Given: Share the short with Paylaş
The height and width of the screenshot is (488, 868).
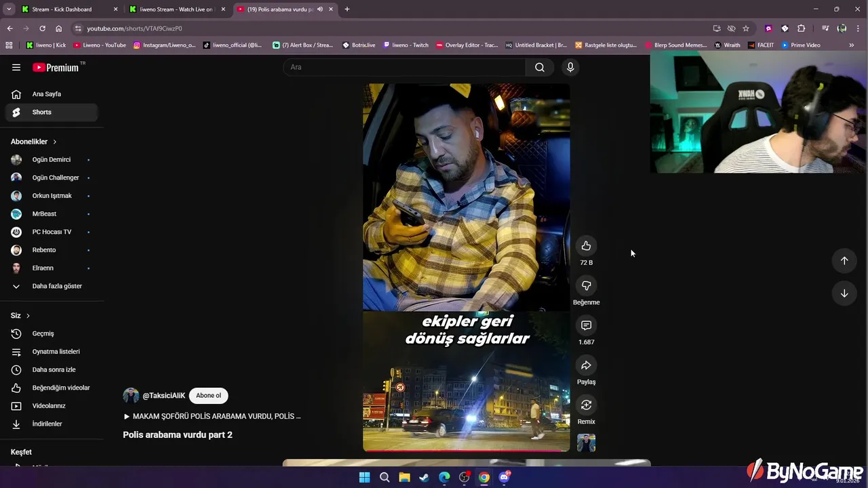Looking at the screenshot, I should click(587, 365).
